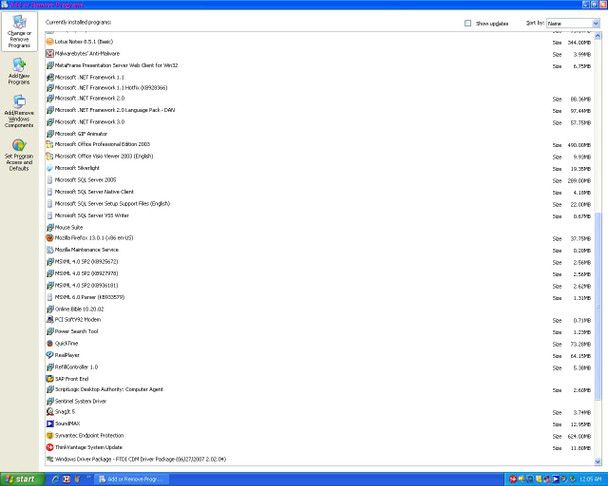Select the Mozilla Maintenance Service icon
The width and height of the screenshot is (608, 486).
tap(50, 250)
